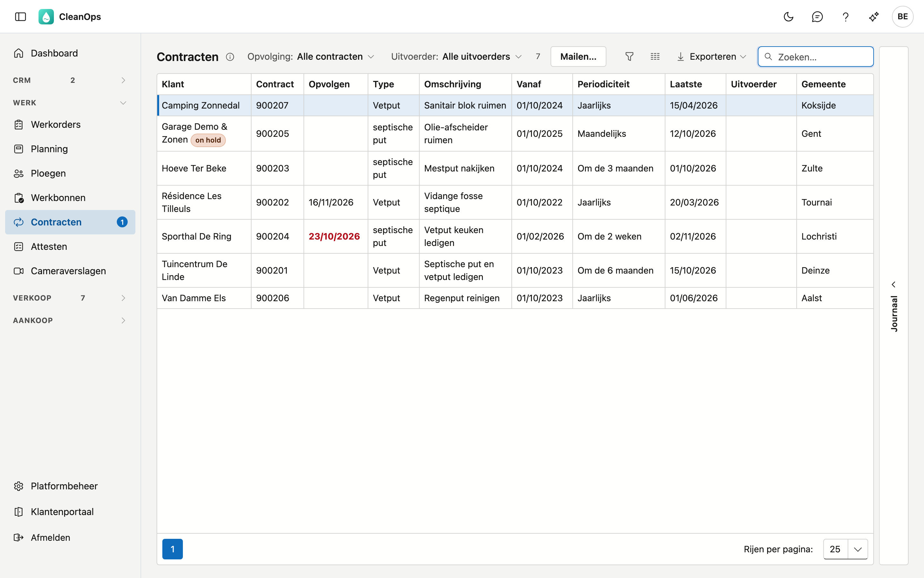This screenshot has width=924, height=578.
Task: Open Cameraverslagen in sidebar
Action: [x=70, y=271]
